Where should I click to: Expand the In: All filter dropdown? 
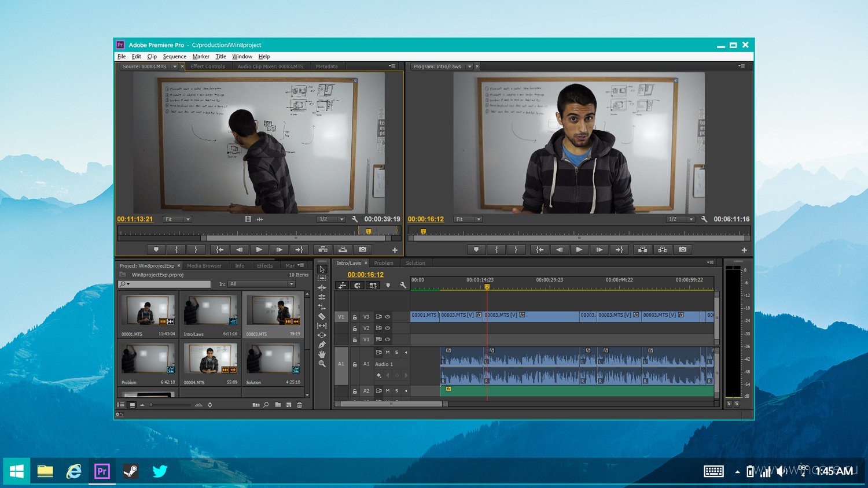point(262,284)
